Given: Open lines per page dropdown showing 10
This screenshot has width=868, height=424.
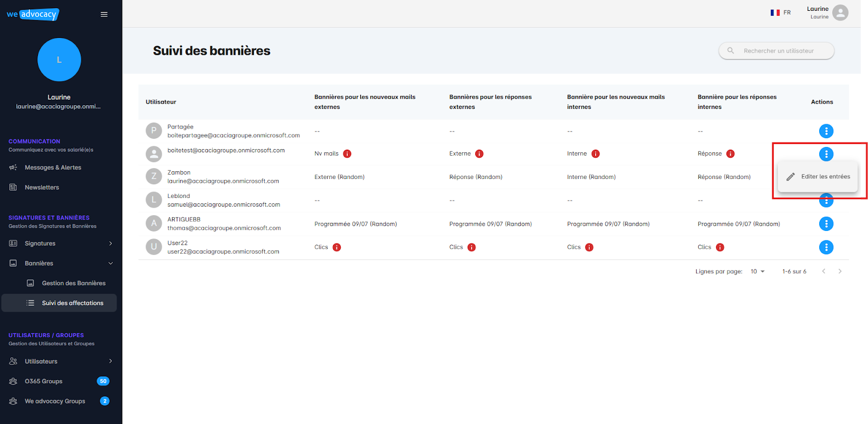Looking at the screenshot, I should point(757,272).
